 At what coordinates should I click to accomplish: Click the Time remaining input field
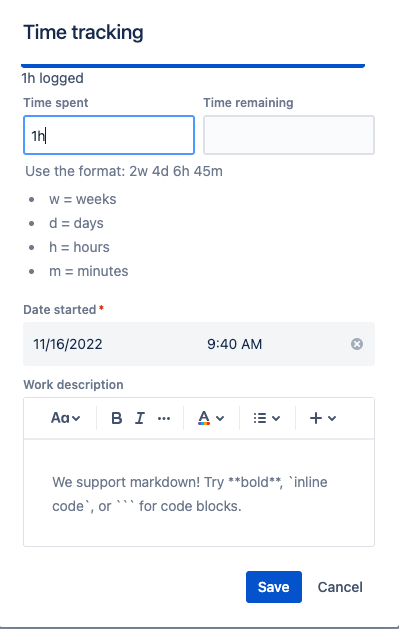click(x=289, y=135)
